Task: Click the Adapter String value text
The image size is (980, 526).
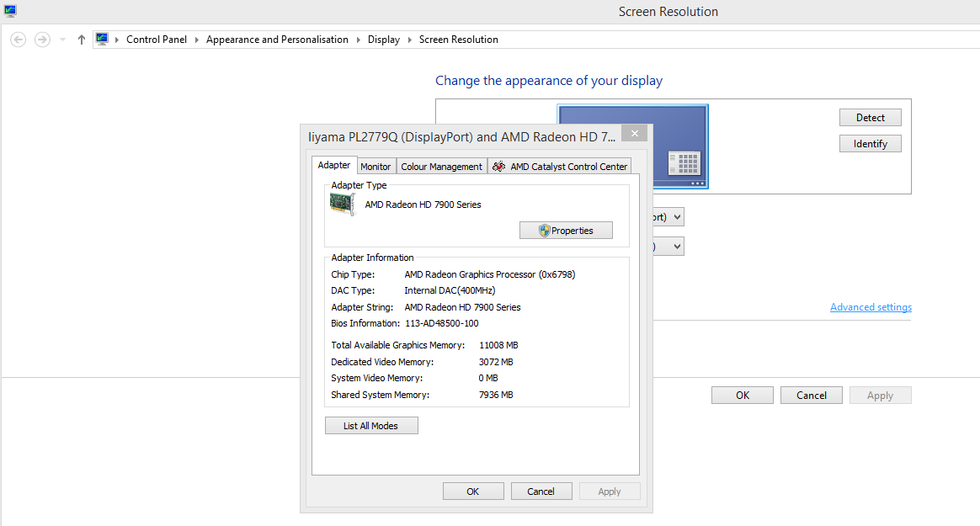Action: [462, 306]
